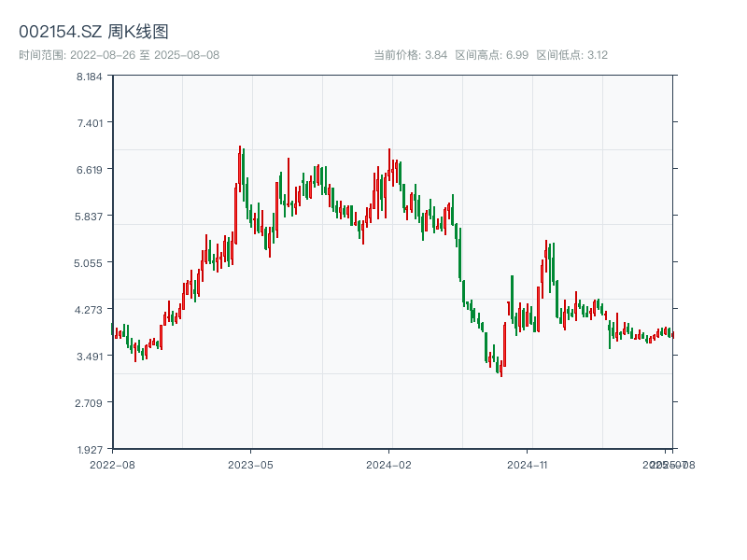Viewport: 747px width, 560px height.
Task: Select the 时间范围 date range text
Action: click(x=119, y=55)
